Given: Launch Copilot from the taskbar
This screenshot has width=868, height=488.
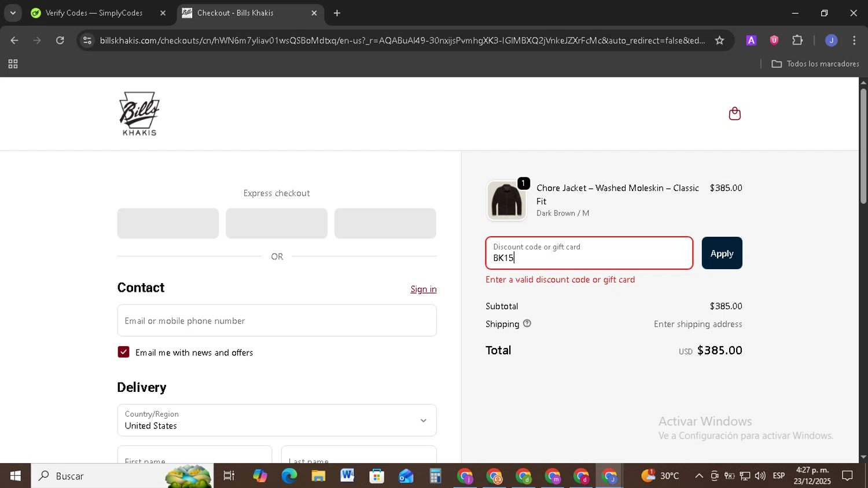Looking at the screenshot, I should tap(260, 476).
